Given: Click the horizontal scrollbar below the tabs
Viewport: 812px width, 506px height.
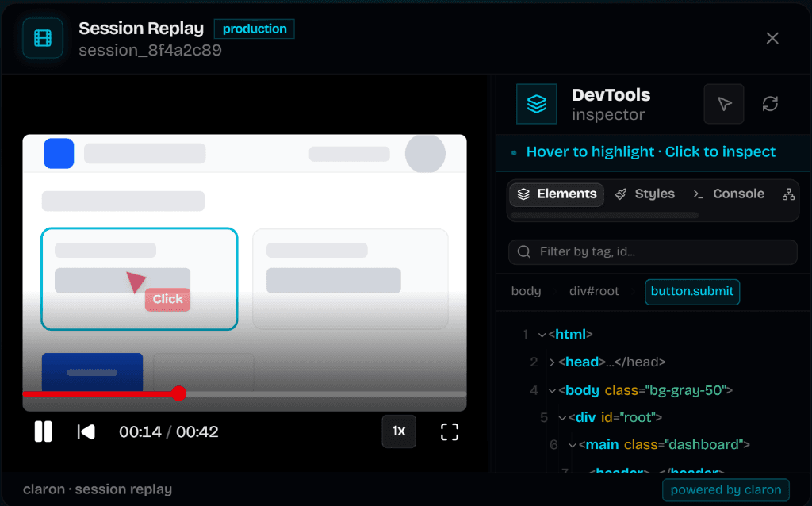Looking at the screenshot, I should [x=604, y=215].
